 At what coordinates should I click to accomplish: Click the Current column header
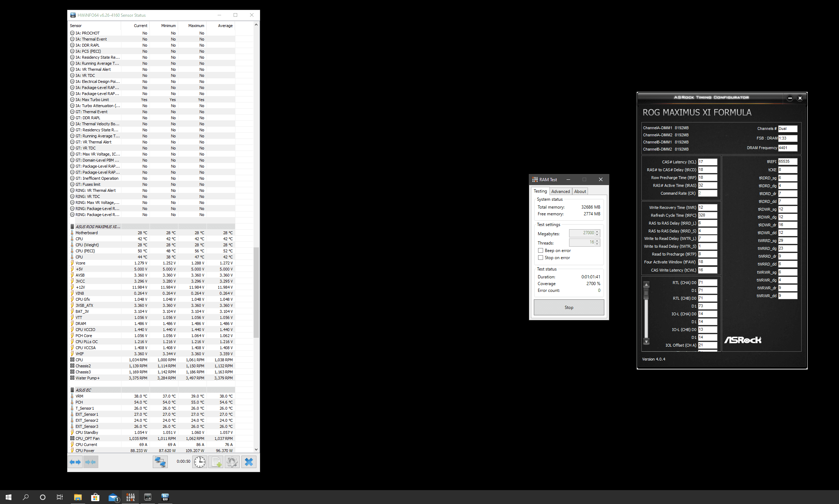pyautogui.click(x=135, y=26)
